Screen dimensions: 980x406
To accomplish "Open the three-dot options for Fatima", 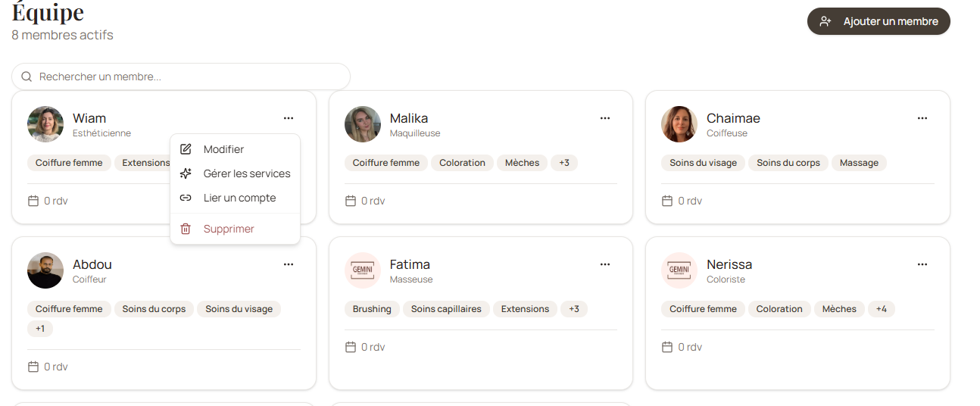I will [605, 264].
